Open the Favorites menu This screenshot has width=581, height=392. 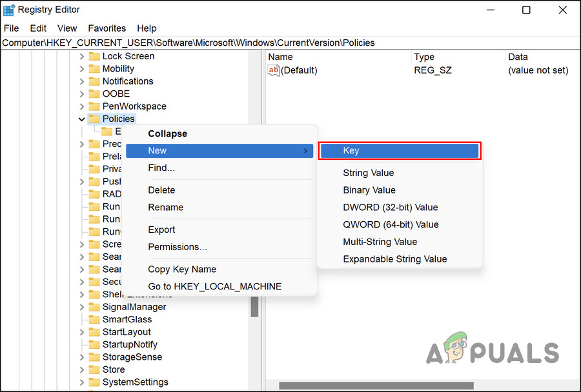[x=107, y=28]
